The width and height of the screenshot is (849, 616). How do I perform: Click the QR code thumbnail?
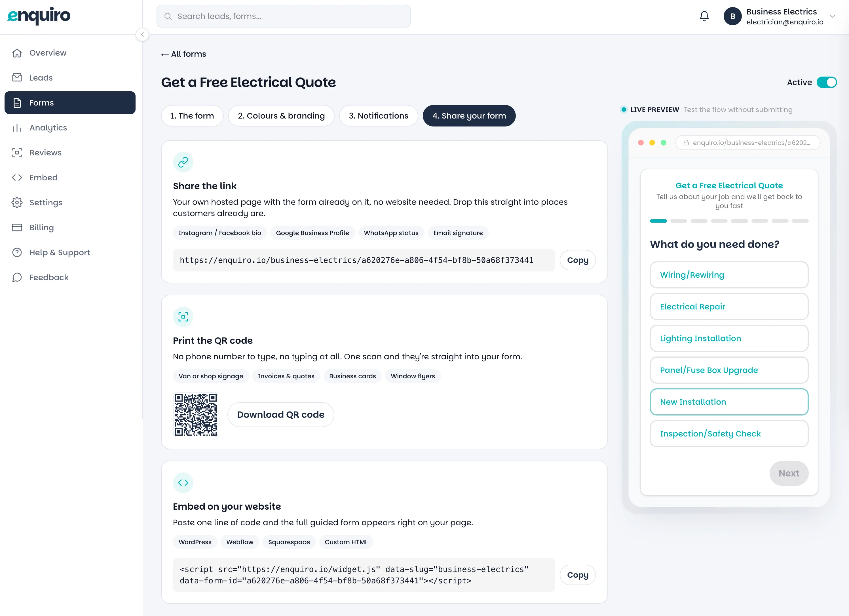click(x=195, y=415)
